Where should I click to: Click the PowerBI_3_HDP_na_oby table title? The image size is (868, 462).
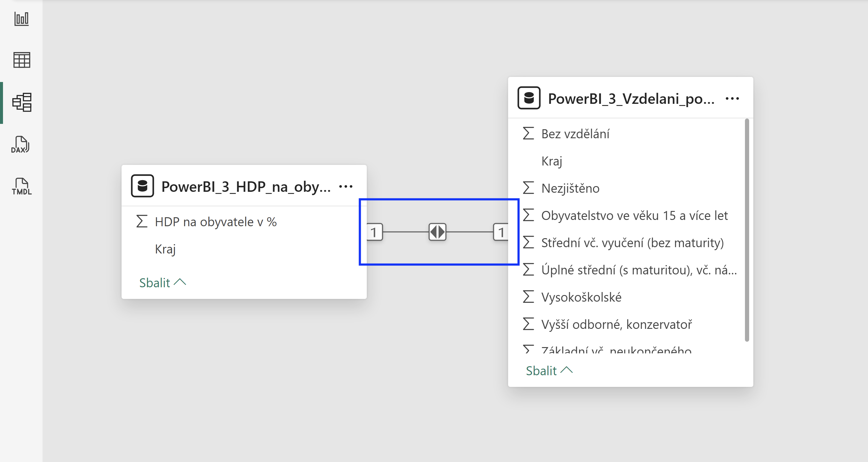[x=246, y=186]
